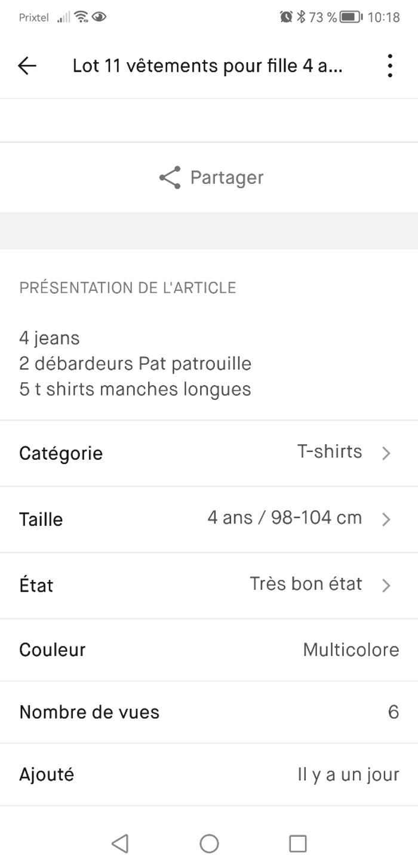This screenshot has width=418, height=868.
Task: Tap the Ajouté row showing Il y a un jour
Action: tap(209, 774)
